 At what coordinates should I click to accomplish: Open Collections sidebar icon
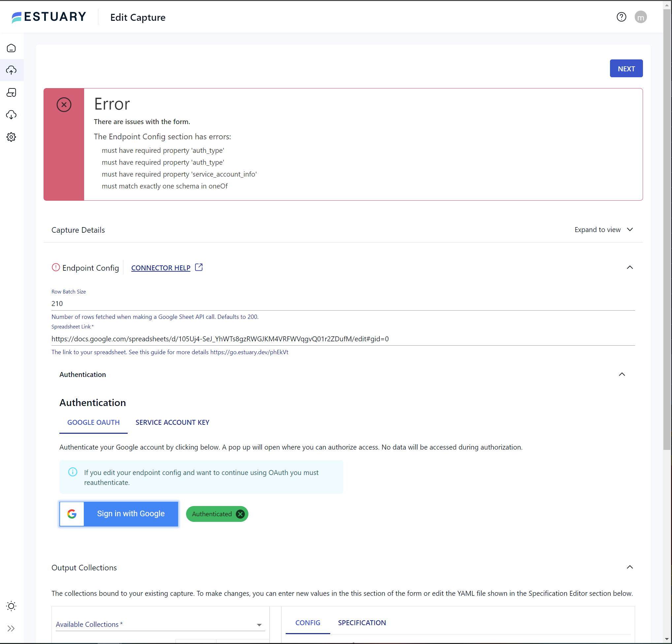click(x=11, y=93)
